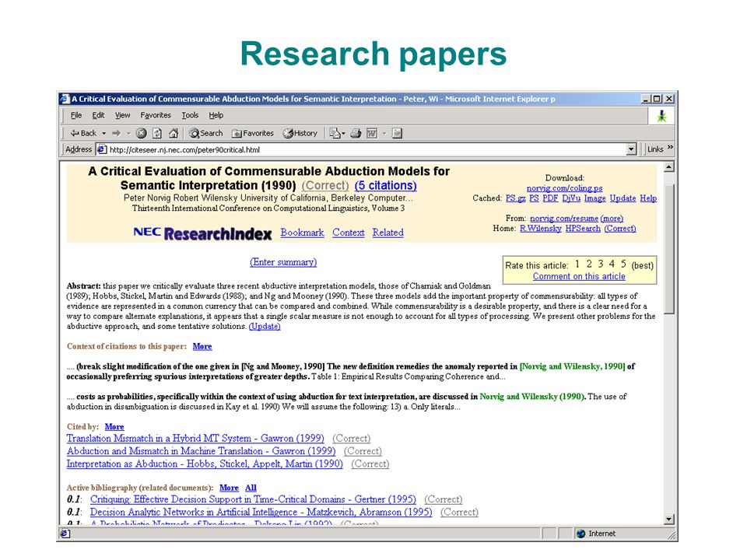Open the Help menu

[x=216, y=115]
